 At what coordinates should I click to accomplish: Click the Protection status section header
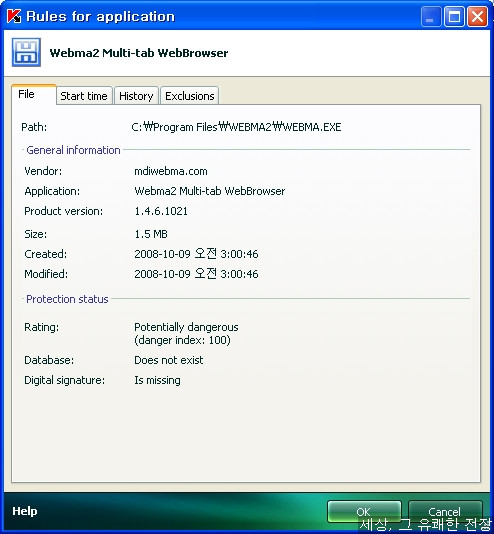[67, 299]
